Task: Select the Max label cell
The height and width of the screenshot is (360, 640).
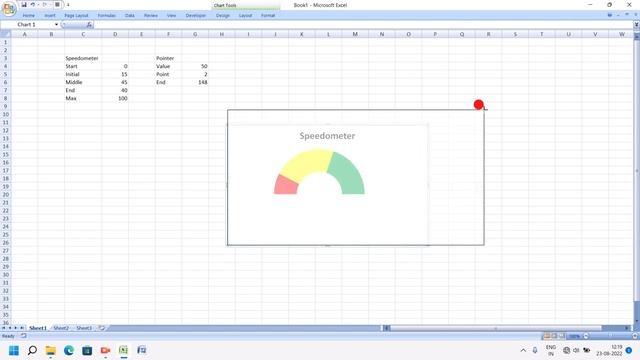Action: pos(83,98)
